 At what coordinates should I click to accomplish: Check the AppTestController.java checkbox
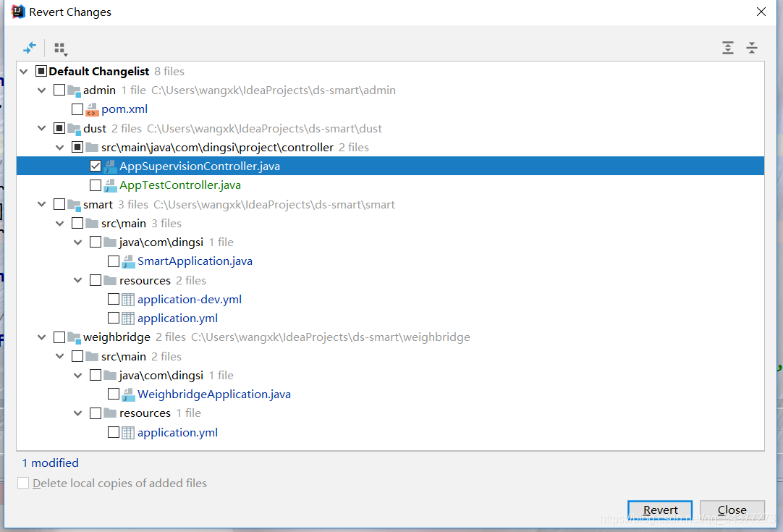coord(96,185)
